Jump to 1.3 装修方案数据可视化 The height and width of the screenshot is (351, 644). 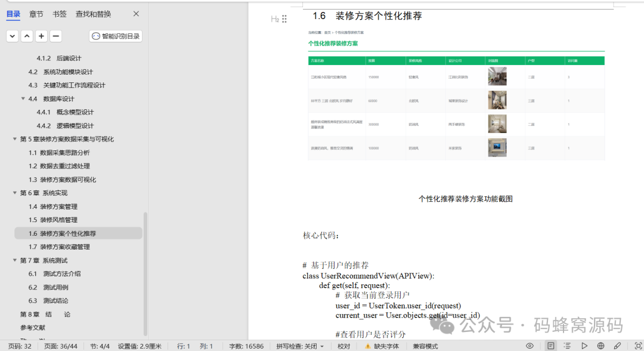tap(62, 180)
